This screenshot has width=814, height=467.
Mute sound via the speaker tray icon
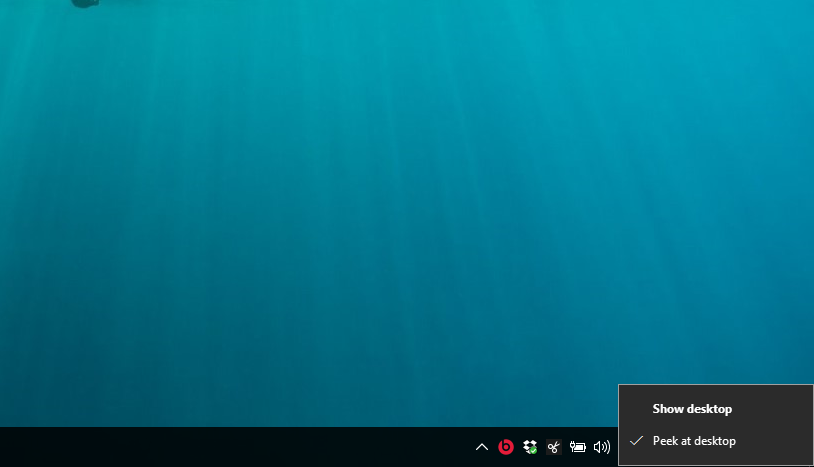[x=601, y=447]
